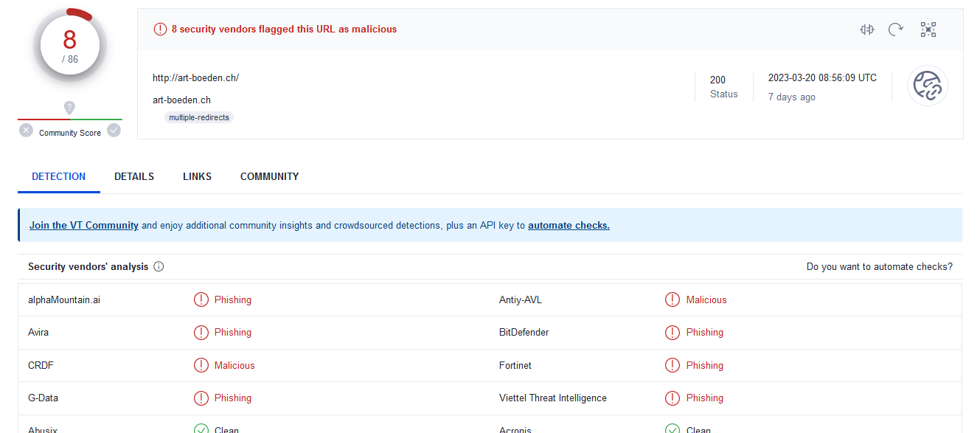
Task: Click the multiple-redirects tag
Action: click(199, 117)
